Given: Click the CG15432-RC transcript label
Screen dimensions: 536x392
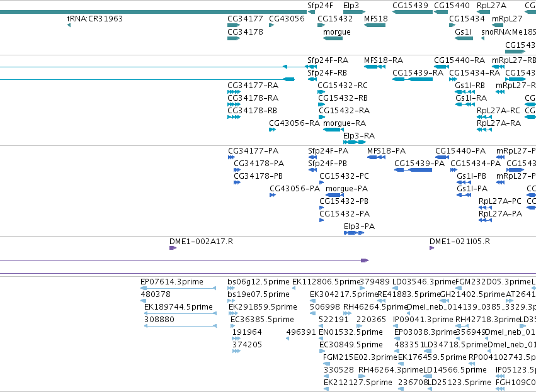Looking at the screenshot, I should 343,86.
